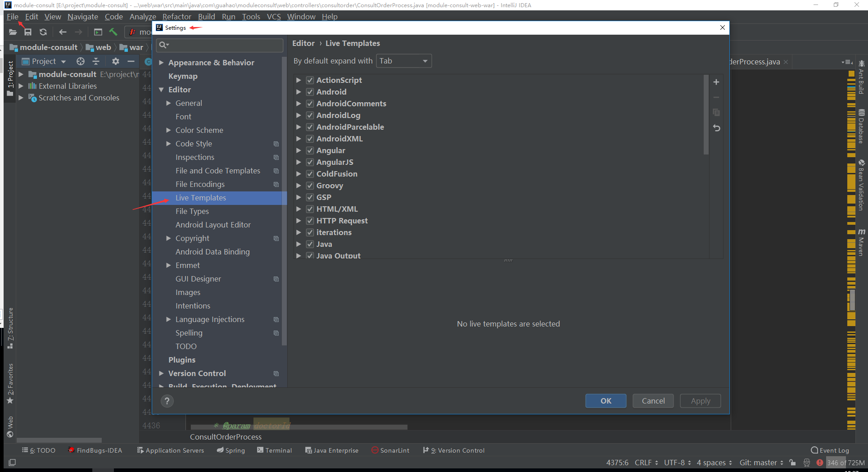
Task: Expand the Code Style settings node
Action: click(168, 144)
